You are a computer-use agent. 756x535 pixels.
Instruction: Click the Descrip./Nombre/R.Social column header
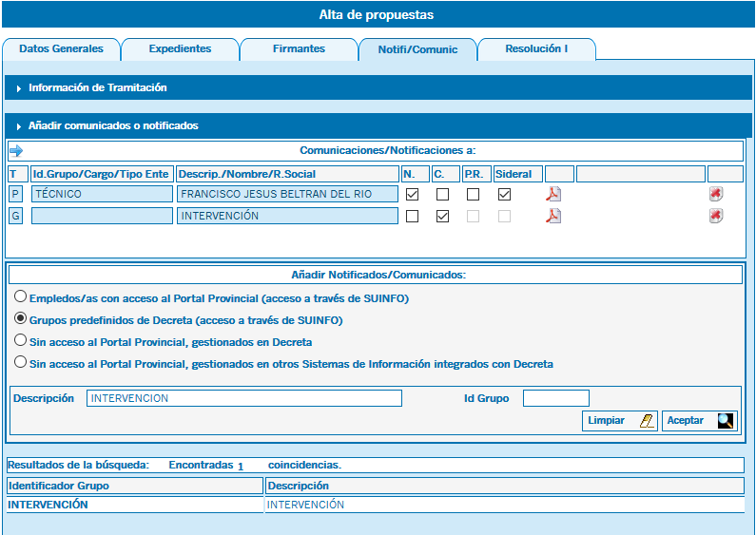[x=287, y=174]
